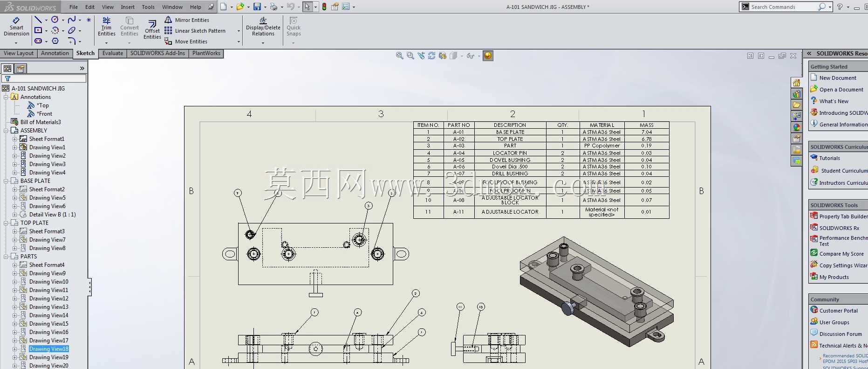The width and height of the screenshot is (868, 369).
Task: Switch to View Layout tab
Action: click(x=19, y=53)
